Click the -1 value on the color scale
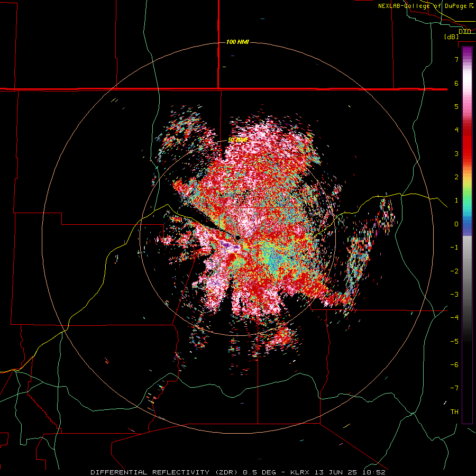Viewport: 476px width, 476px height. click(x=454, y=248)
